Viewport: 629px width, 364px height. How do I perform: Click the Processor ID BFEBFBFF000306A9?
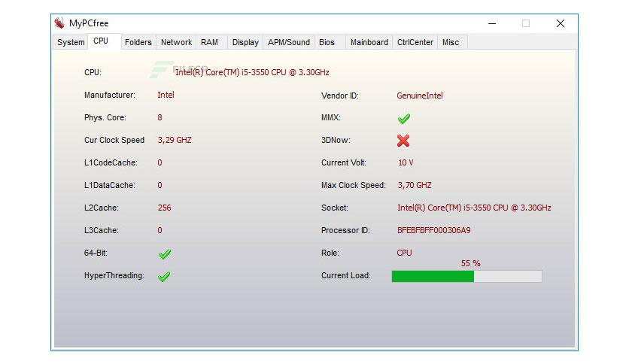(x=433, y=230)
